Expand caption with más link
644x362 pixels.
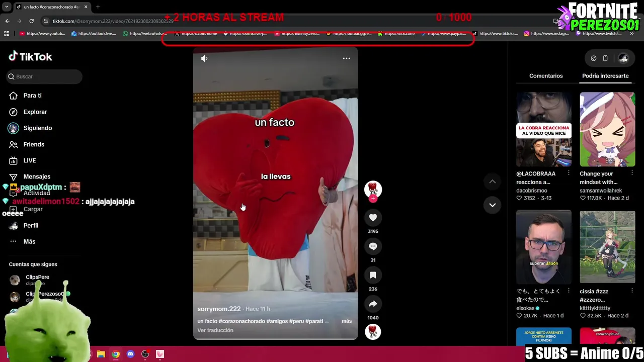point(347,321)
